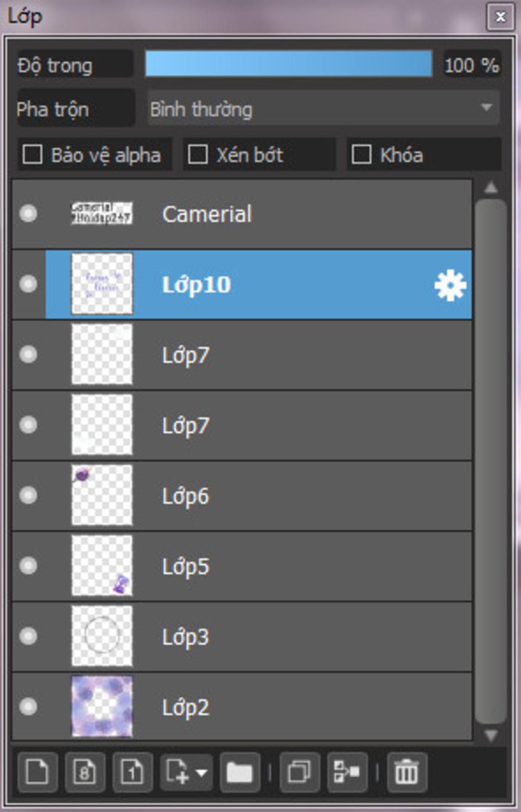Tick the Xén bớt checkbox
The image size is (521, 812).
(197, 154)
